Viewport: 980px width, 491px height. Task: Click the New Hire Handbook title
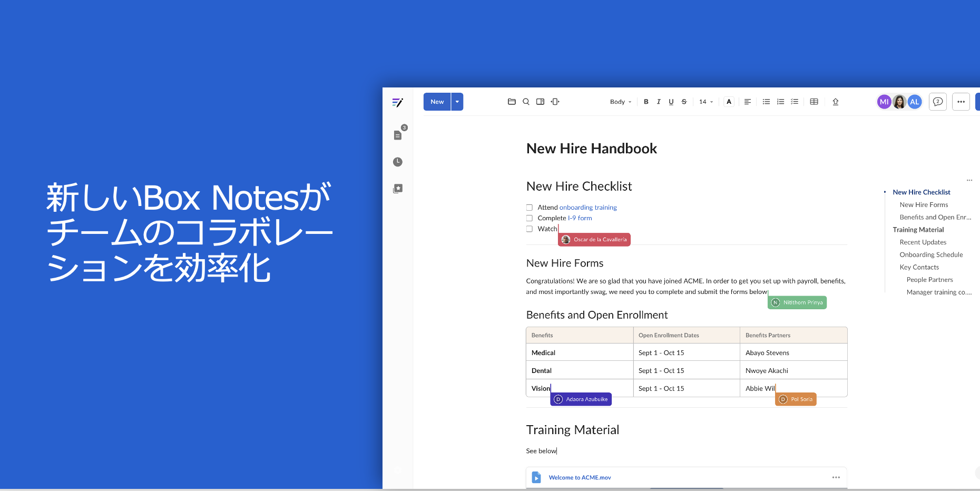pyautogui.click(x=591, y=149)
